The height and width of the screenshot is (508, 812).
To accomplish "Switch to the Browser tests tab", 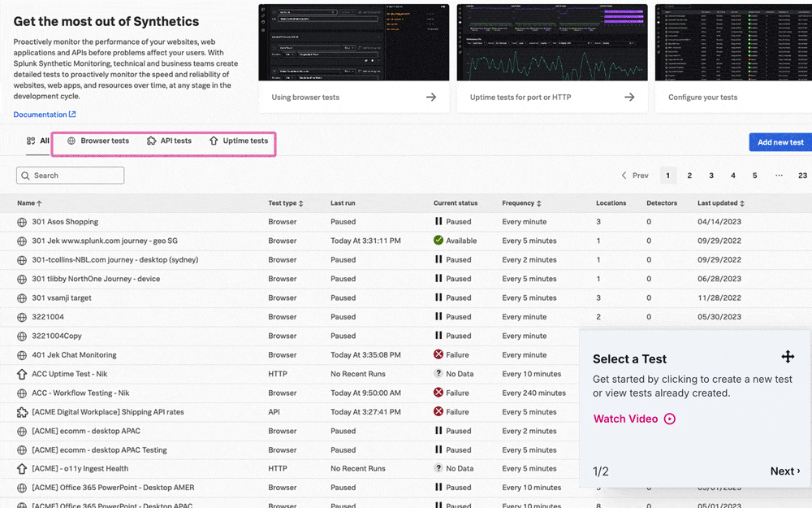I will (98, 141).
